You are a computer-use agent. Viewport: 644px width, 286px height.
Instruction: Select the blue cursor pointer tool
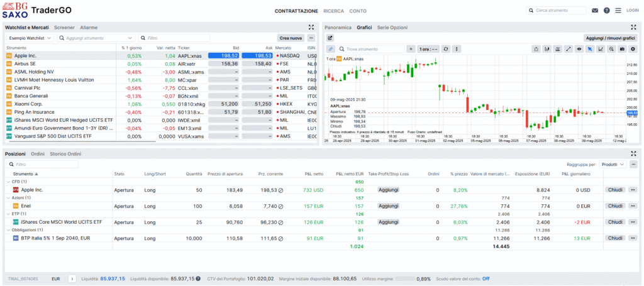(x=590, y=49)
